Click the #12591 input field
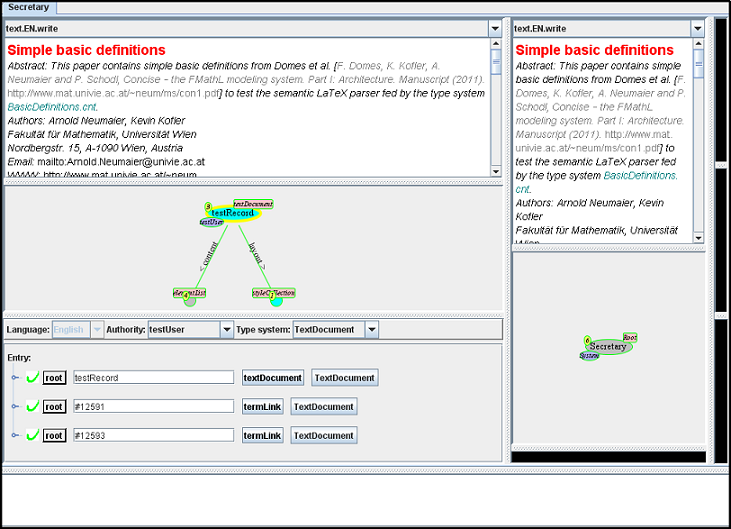 point(153,406)
